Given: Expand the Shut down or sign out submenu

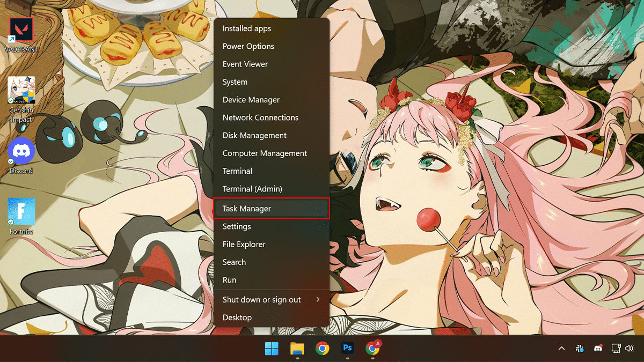Looking at the screenshot, I should 271,300.
